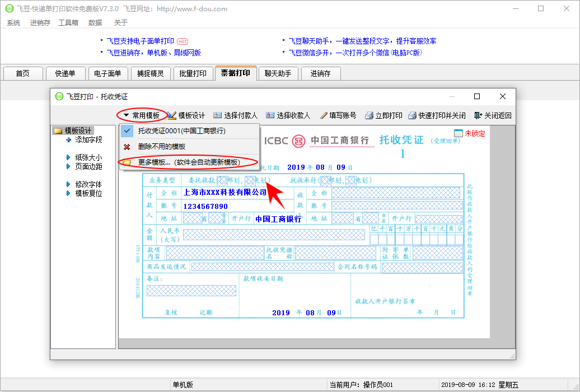Click the red X delete icon
Screen dimensions: 580x392
point(127,147)
